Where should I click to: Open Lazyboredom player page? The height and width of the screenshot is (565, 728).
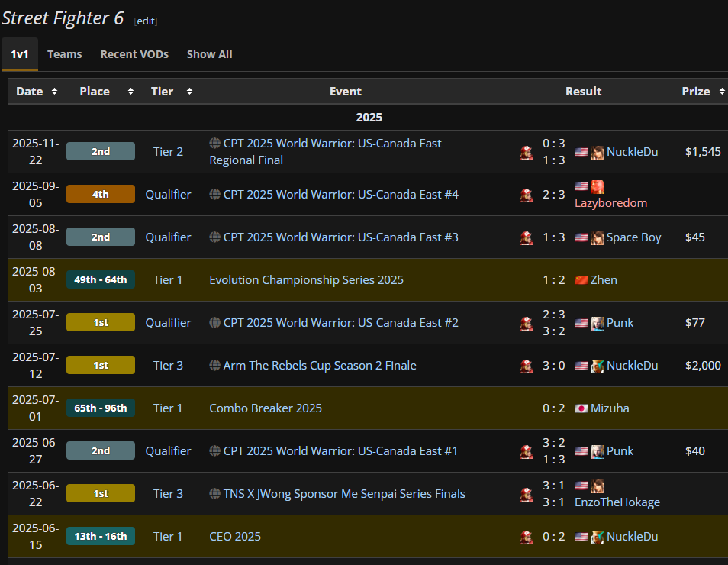(611, 203)
